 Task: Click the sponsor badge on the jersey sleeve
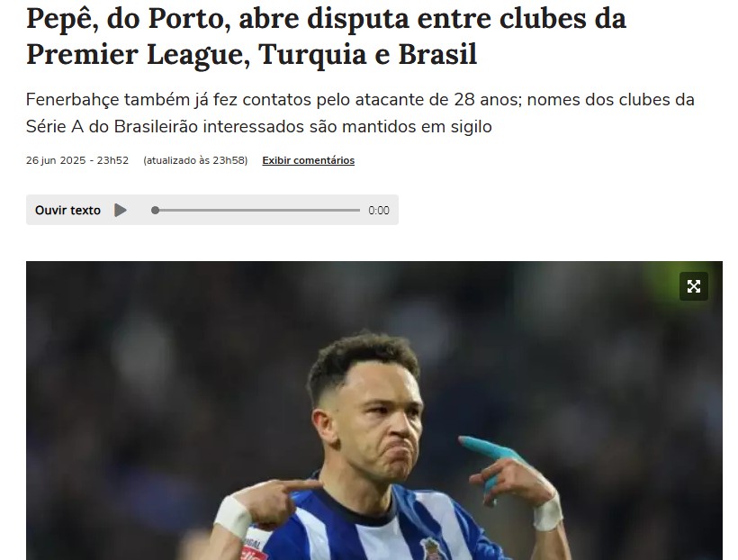(252, 550)
